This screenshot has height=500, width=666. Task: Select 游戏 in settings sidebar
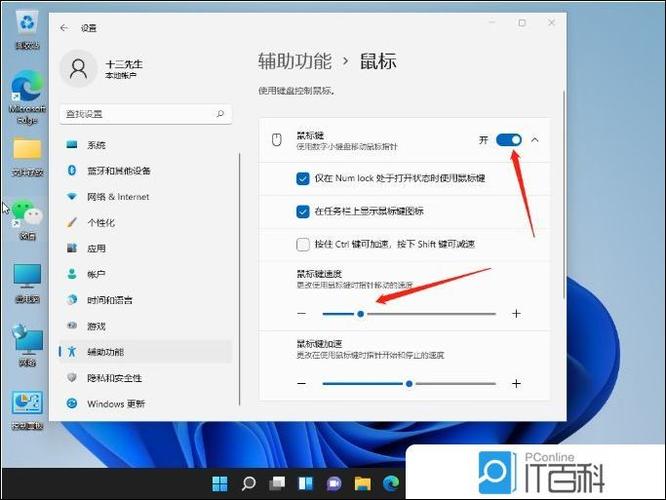tap(146, 326)
